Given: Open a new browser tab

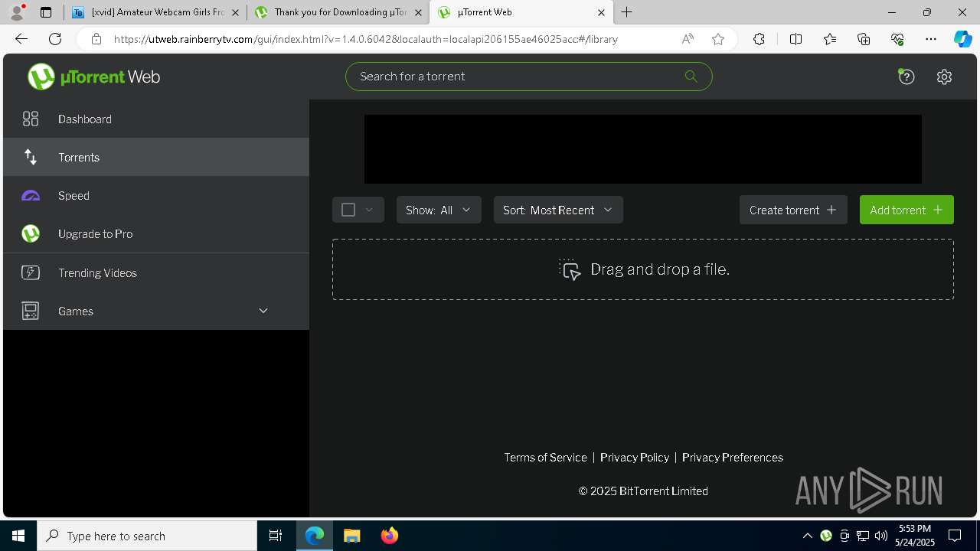Looking at the screenshot, I should click(627, 12).
